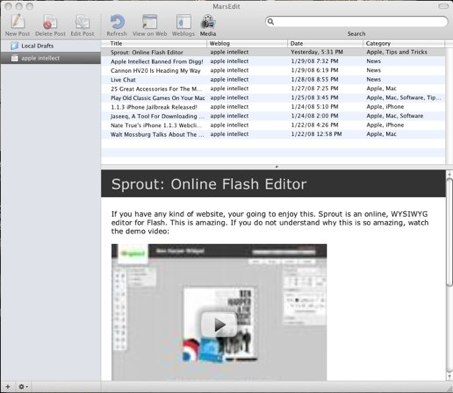Refresh the weblog posts list
The width and height of the screenshot is (453, 393).
coord(117,22)
